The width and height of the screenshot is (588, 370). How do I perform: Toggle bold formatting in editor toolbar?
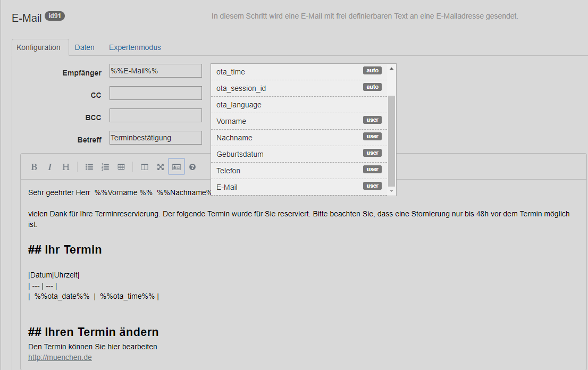pos(34,167)
